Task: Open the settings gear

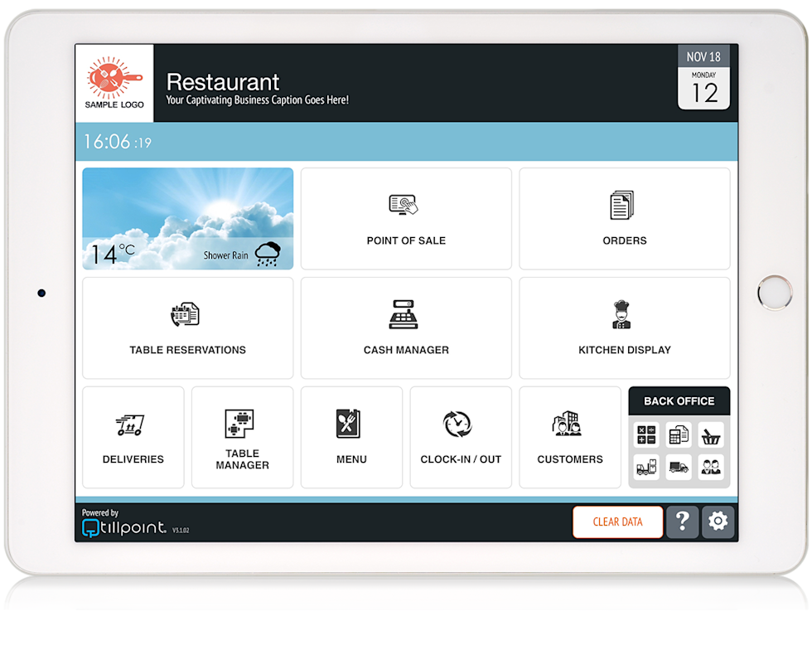Action: pyautogui.click(x=717, y=522)
